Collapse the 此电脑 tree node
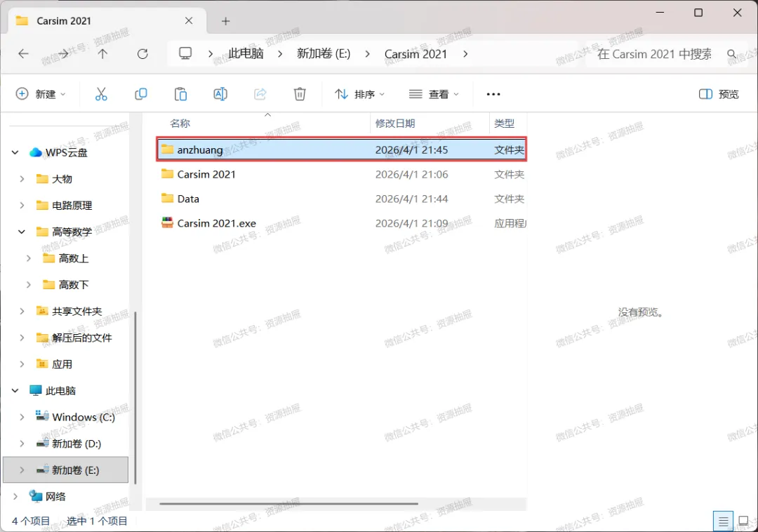Screen dimensions: 758x532 click(x=15, y=390)
